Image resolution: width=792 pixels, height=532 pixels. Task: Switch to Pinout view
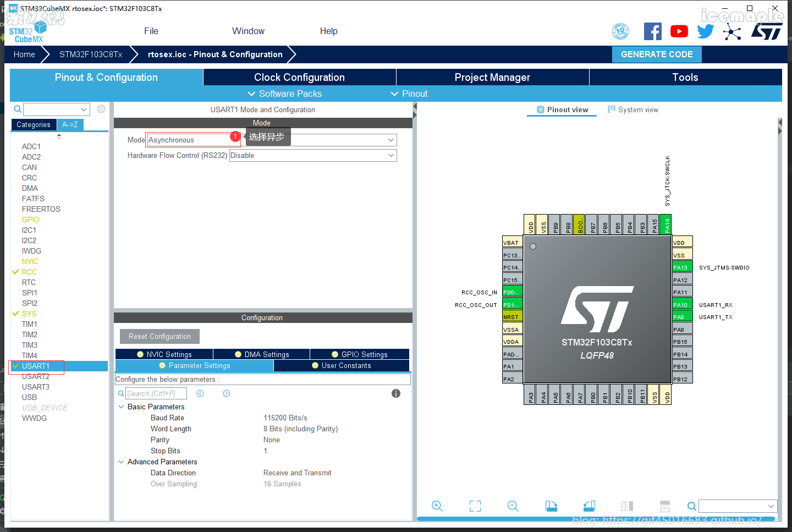[562, 109]
